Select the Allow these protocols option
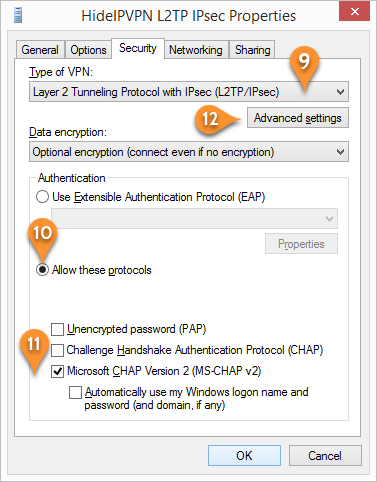Viewport: 377px width, 482px height. point(42,270)
